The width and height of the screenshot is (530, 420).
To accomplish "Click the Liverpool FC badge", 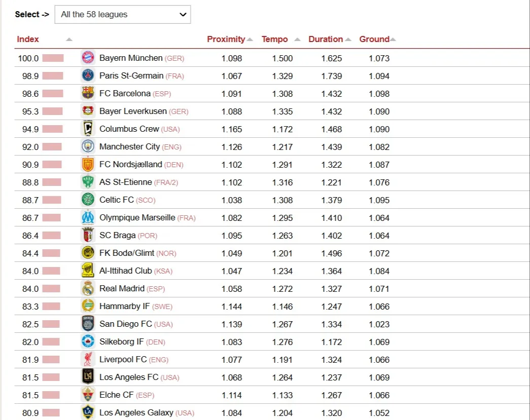I will coord(88,359).
